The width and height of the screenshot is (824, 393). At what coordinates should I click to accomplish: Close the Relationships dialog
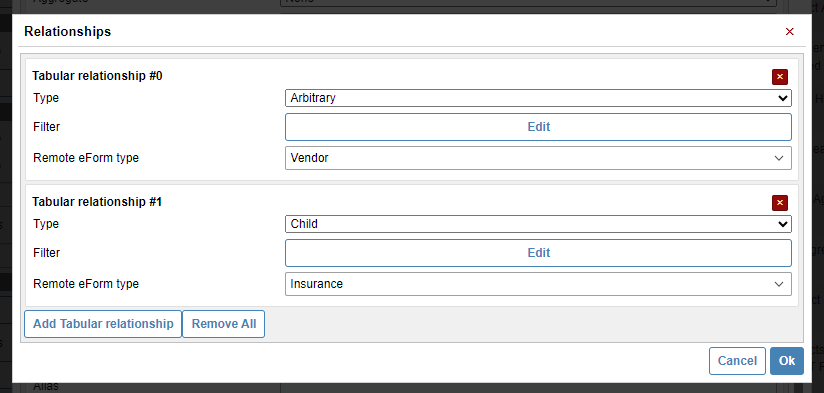pos(789,32)
